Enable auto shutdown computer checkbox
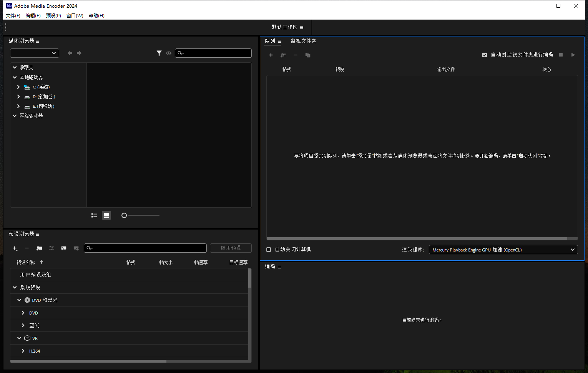The image size is (588, 373). 269,250
